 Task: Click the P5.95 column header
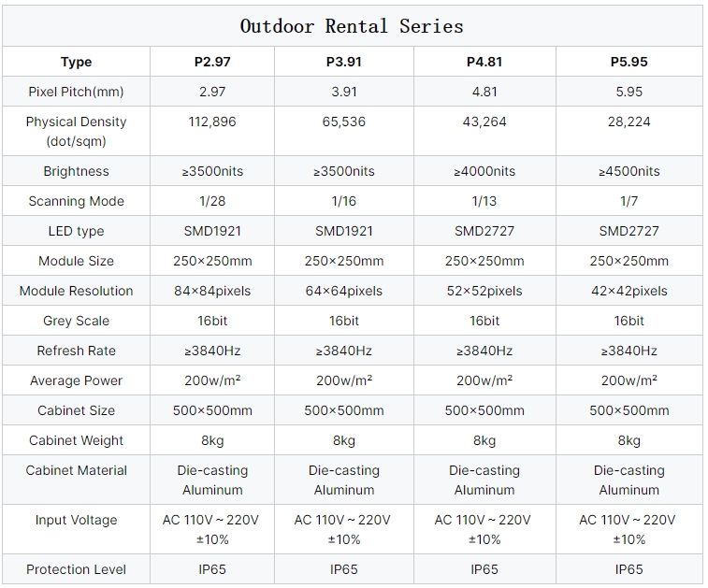tap(629, 62)
